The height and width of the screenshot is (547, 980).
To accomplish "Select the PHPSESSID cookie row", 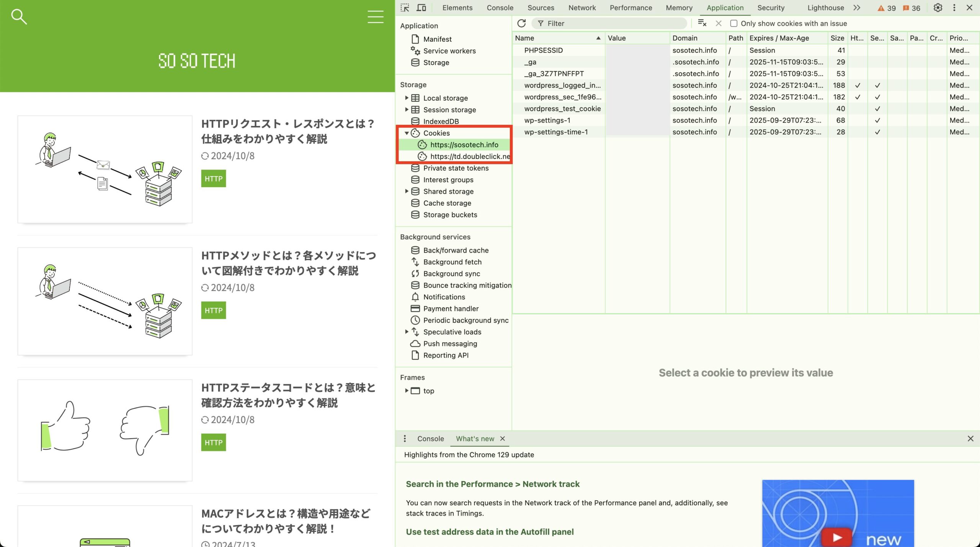I will click(543, 50).
